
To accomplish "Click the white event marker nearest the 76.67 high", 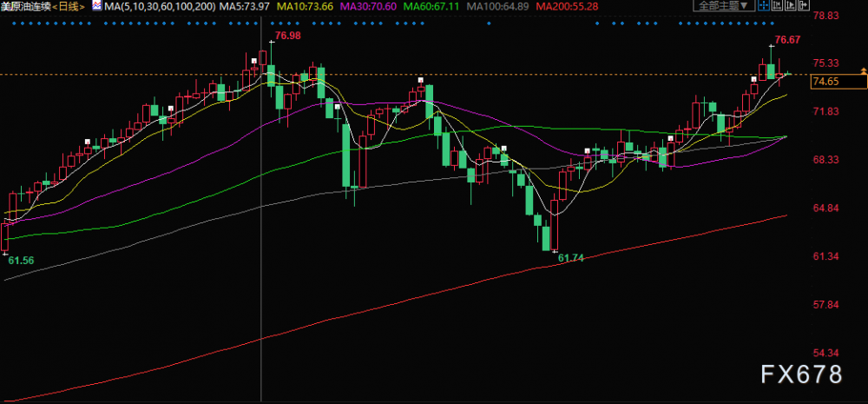I will pyautogui.click(x=753, y=79).
